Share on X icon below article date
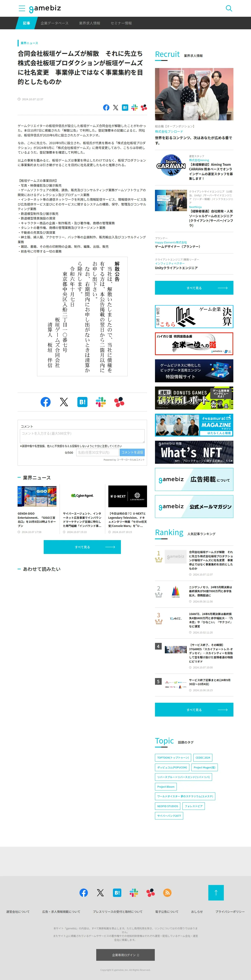The height and width of the screenshot is (980, 251). coord(116,108)
